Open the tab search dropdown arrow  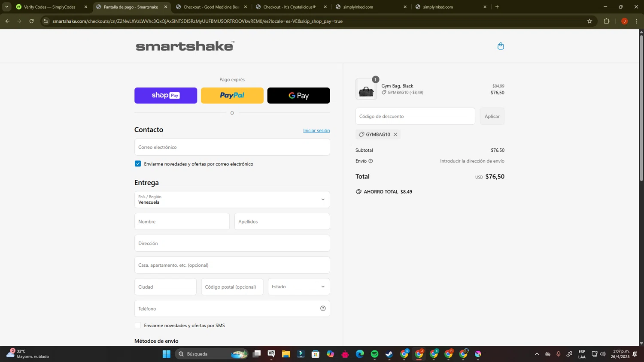[6, 7]
